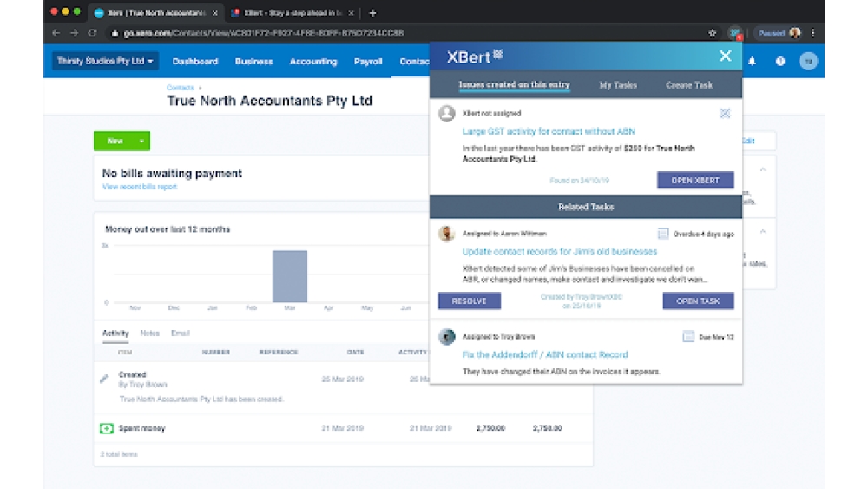Close the XBert browser tab
868x489 pixels.
coord(351,13)
